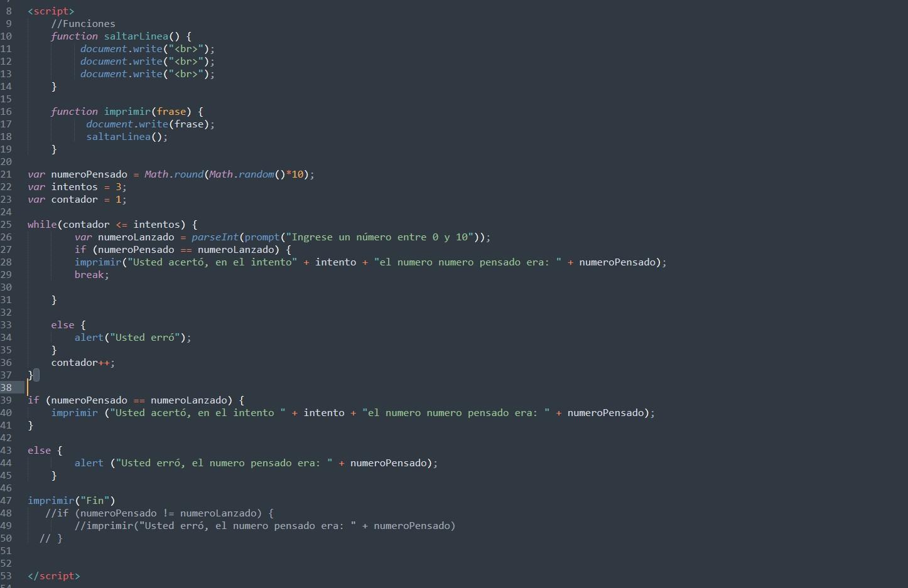Screen dimensions: 908x588
Task: Click the value "3" on line 22
Action: coord(118,187)
